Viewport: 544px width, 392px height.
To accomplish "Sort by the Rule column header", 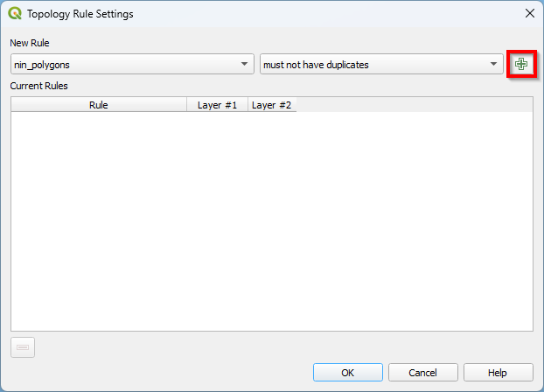I will tap(99, 105).
